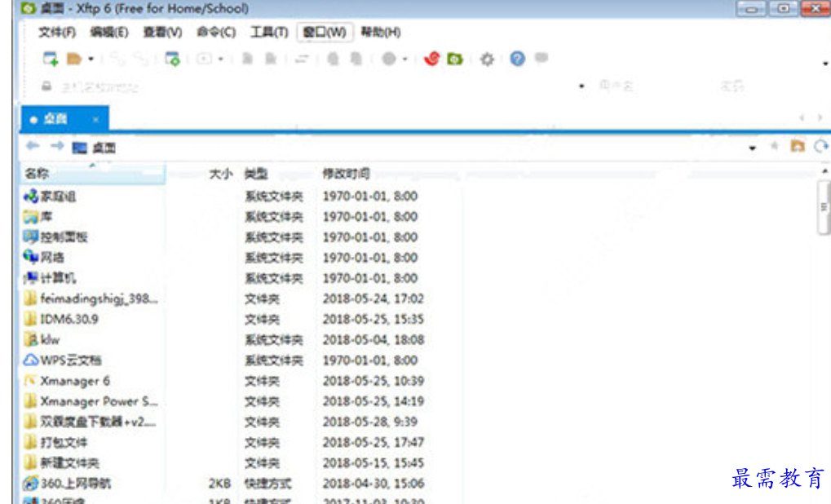The width and height of the screenshot is (831, 504).
Task: Expand the new terminal dropdown arrow
Action: point(220,59)
